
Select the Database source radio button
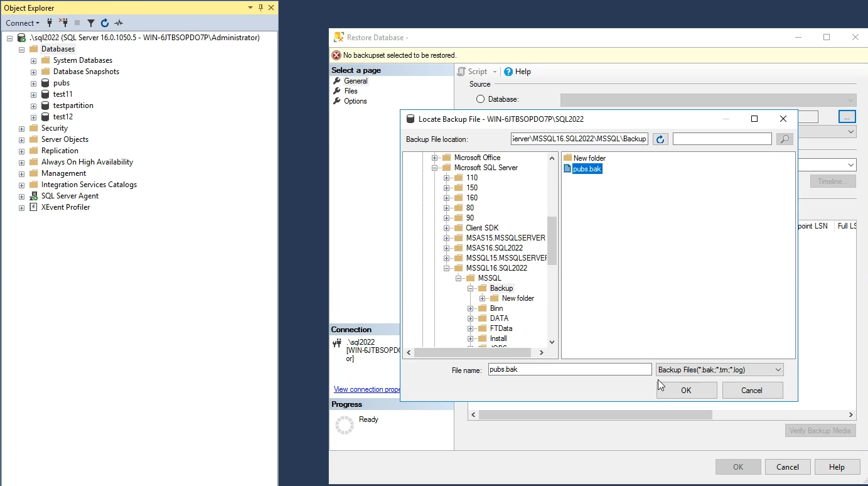click(x=481, y=99)
